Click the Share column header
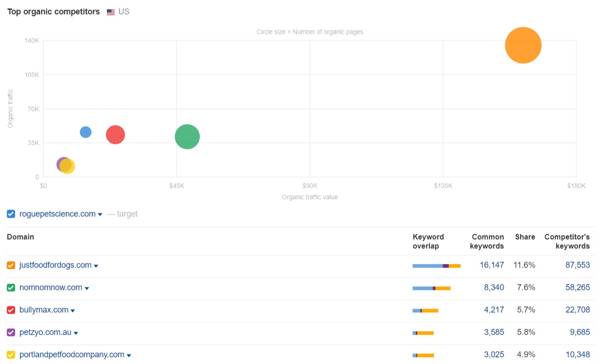 point(525,237)
